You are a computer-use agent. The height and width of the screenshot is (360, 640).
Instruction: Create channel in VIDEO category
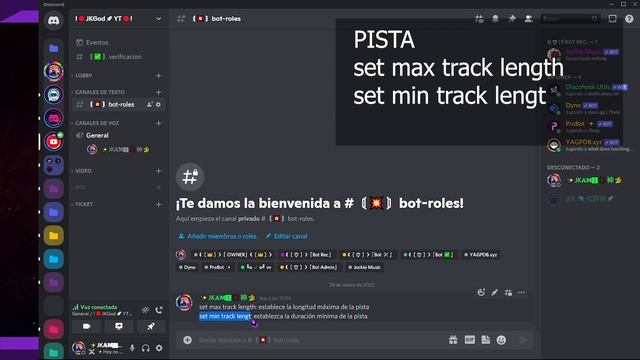tap(158, 171)
